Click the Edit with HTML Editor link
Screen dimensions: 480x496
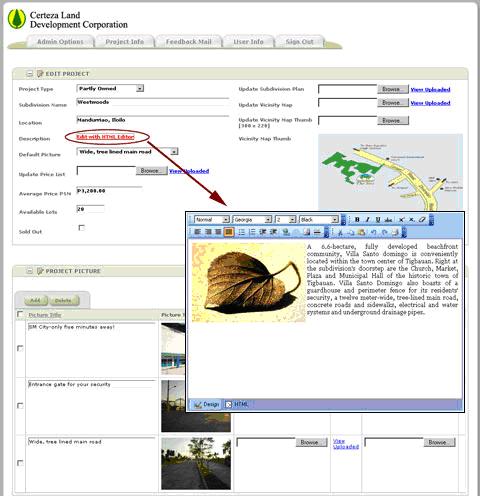pos(105,137)
